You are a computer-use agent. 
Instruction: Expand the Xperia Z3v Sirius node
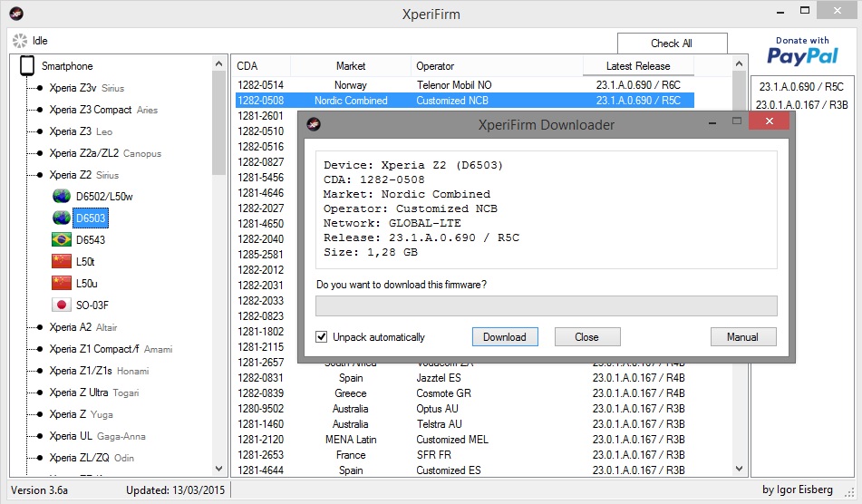39,88
